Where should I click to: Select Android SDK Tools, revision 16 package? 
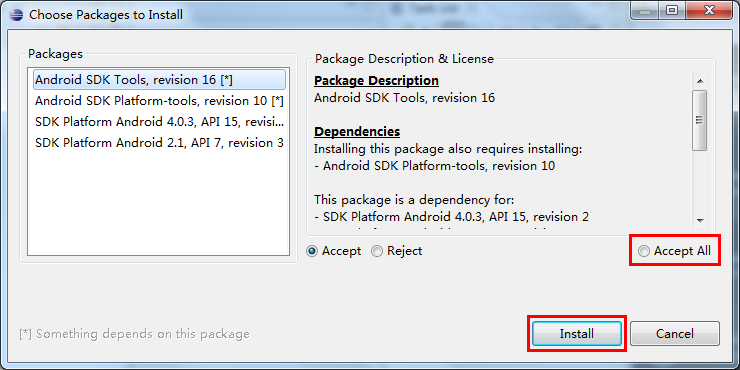(160, 80)
